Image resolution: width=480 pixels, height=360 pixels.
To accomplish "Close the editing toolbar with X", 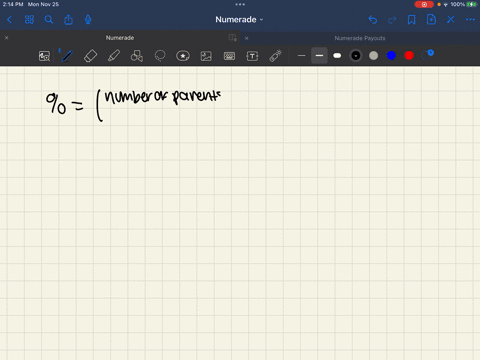I will tap(451, 20).
